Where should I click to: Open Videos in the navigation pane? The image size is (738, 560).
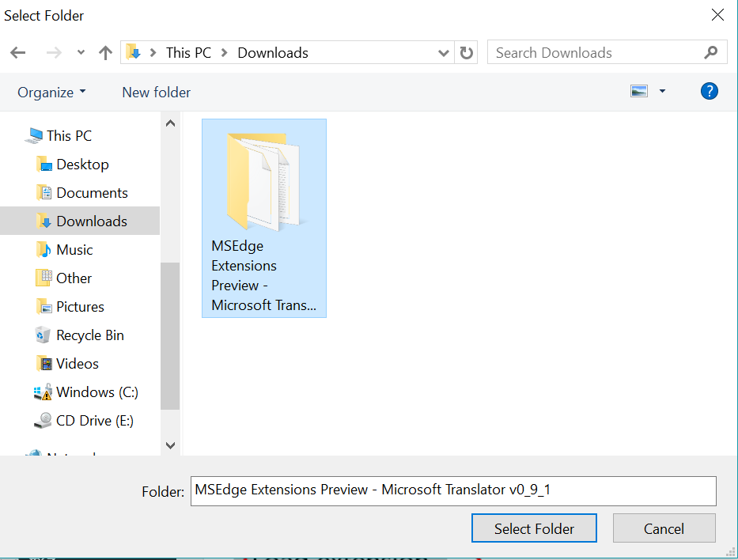click(x=78, y=364)
